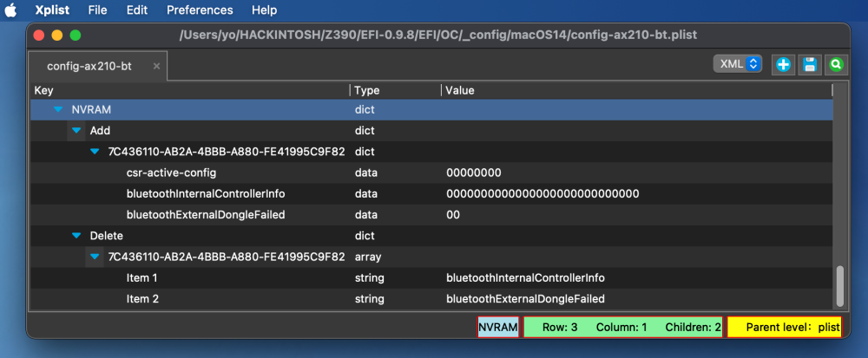Select the NVRAM key label

click(x=91, y=110)
